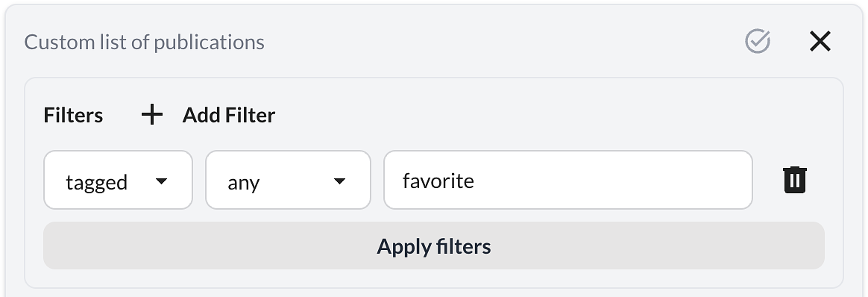Click the plus icon beside Filters

click(x=151, y=115)
